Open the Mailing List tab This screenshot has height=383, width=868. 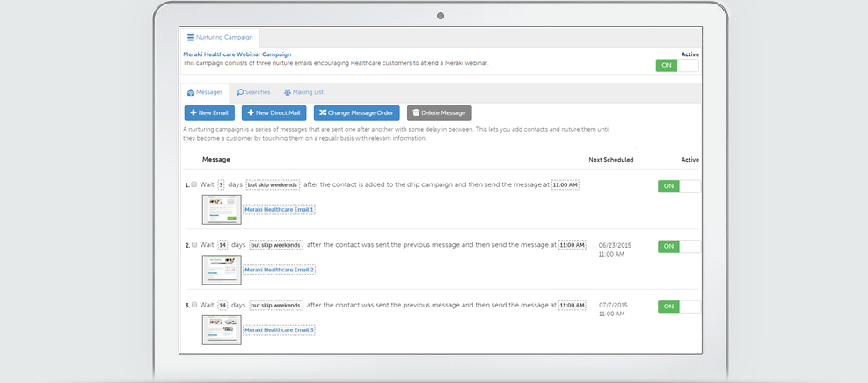pyautogui.click(x=303, y=92)
